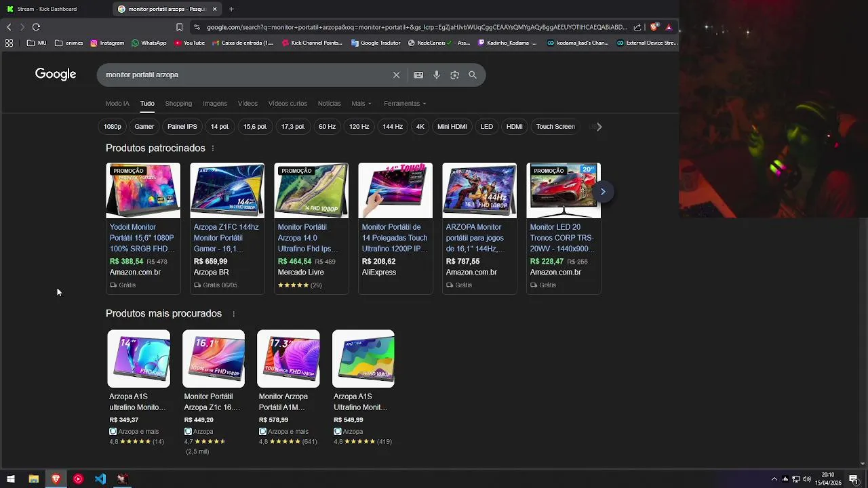Apply the Gamer filter chip
The image size is (868, 488).
pyautogui.click(x=144, y=127)
